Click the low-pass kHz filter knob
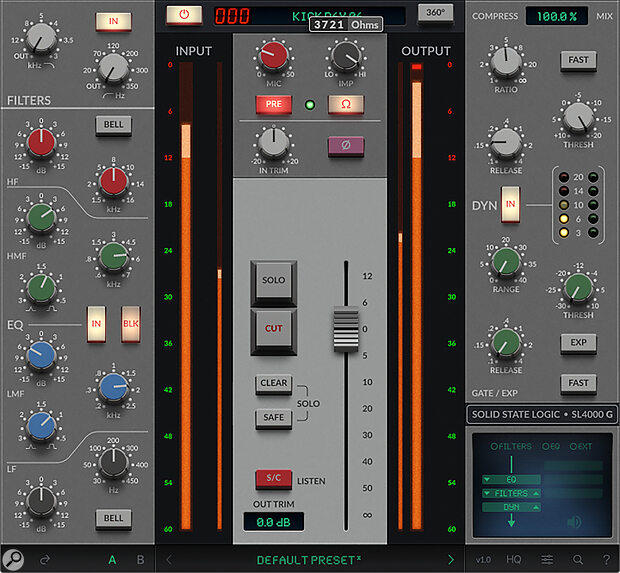The width and height of the screenshot is (620, 573). pos(41,38)
